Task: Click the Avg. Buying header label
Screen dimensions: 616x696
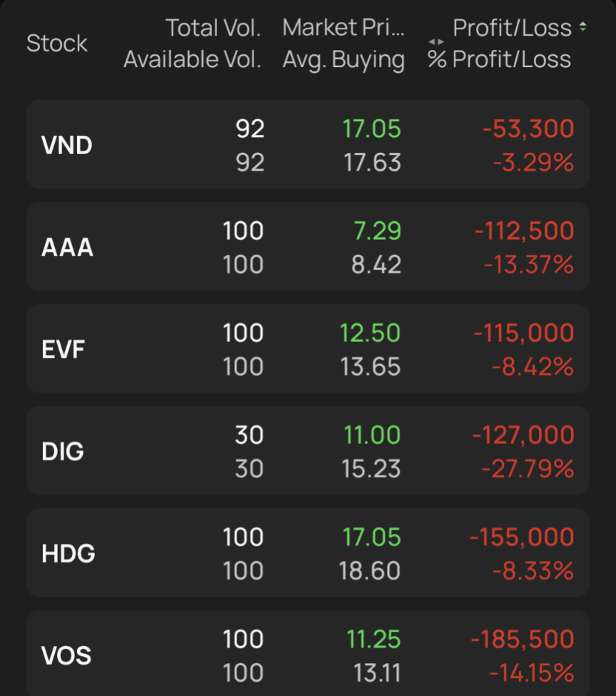Action: click(343, 59)
